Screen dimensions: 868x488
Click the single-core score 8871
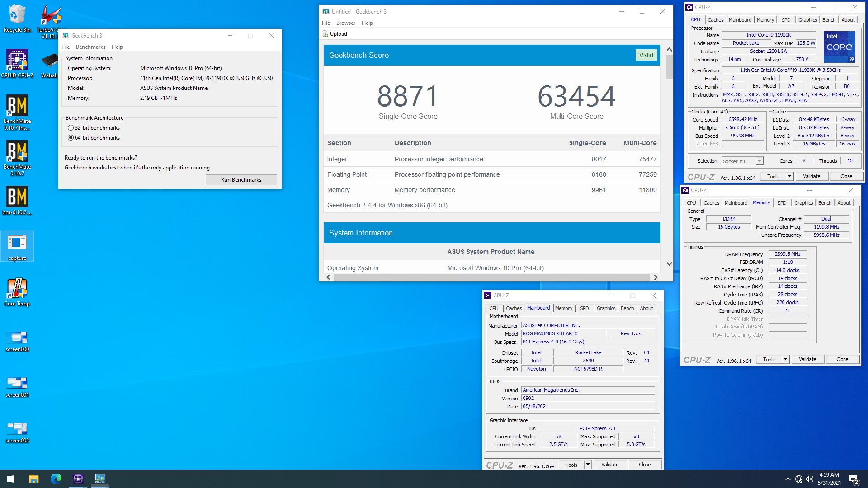[x=408, y=96]
